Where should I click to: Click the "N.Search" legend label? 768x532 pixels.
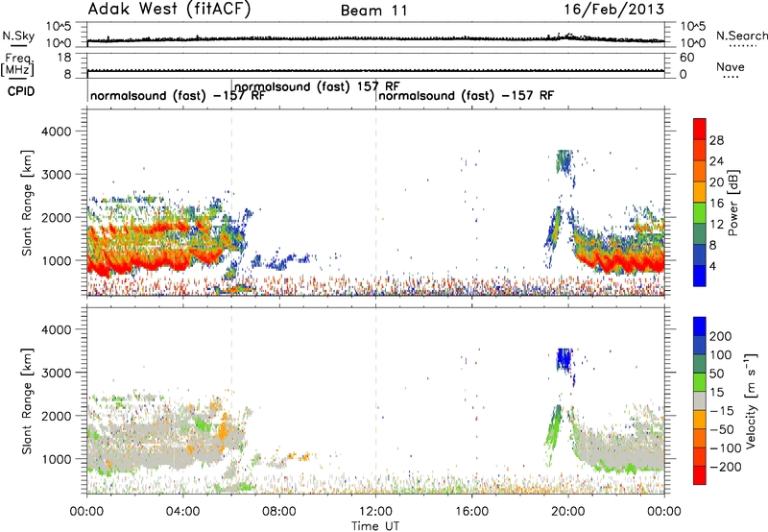point(741,36)
